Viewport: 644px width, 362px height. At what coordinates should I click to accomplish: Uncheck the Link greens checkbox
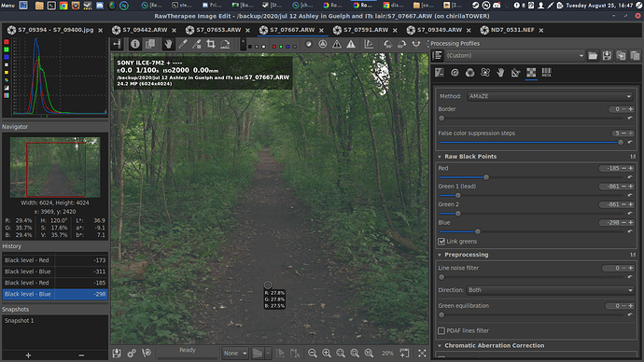[x=441, y=242]
